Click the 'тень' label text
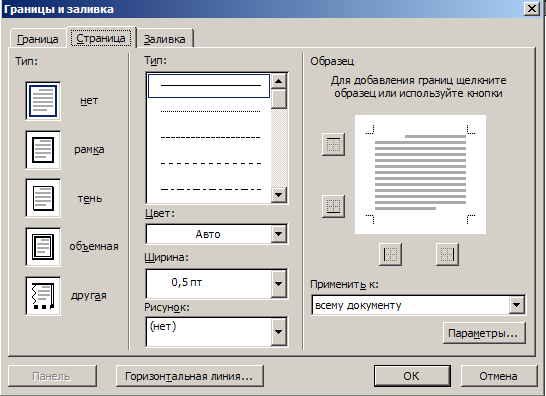Screen dimensions: 546x396 pyautogui.click(x=90, y=199)
